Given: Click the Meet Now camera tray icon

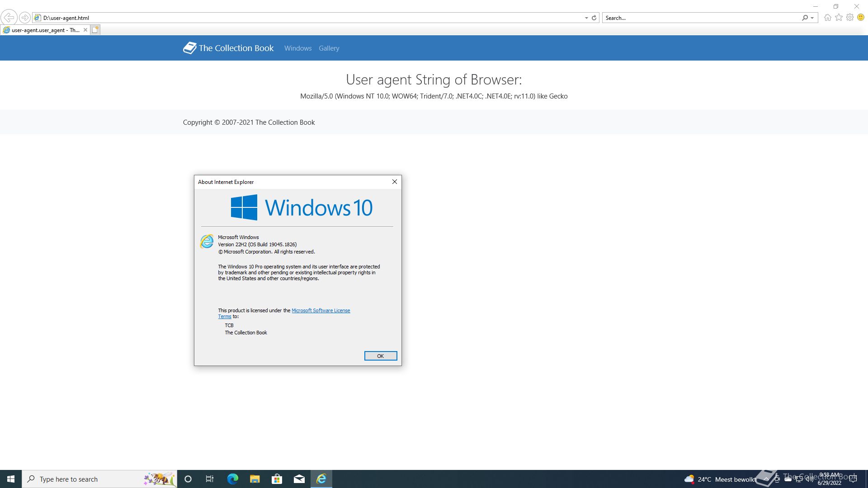Looking at the screenshot, I should coord(777,479).
